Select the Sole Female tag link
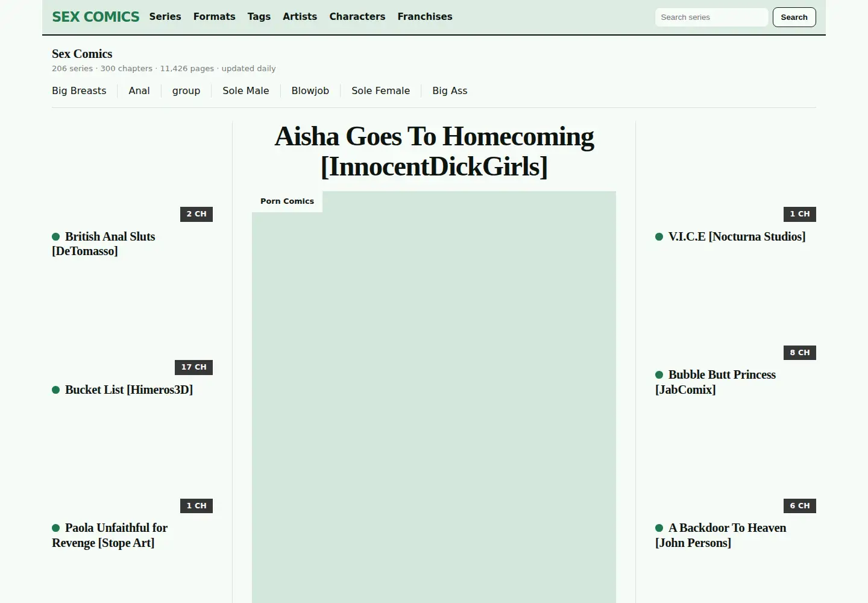Image resolution: width=868 pixels, height=603 pixels. pyautogui.click(x=380, y=90)
